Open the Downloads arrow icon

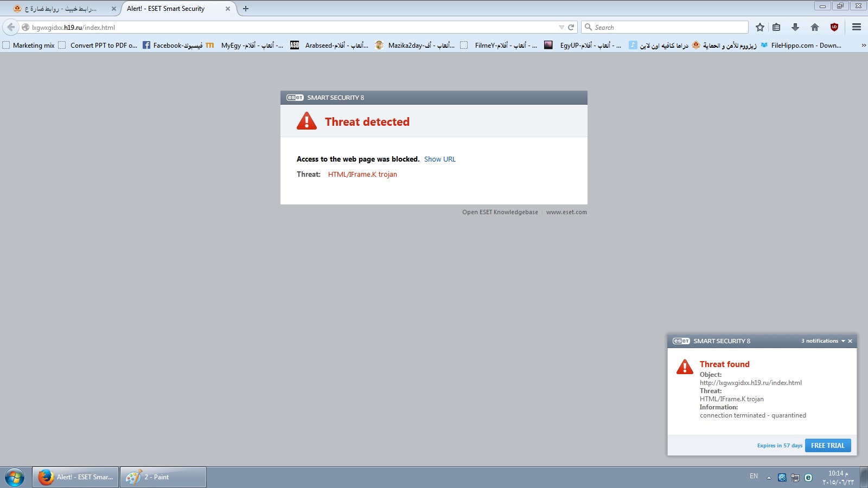coord(795,27)
